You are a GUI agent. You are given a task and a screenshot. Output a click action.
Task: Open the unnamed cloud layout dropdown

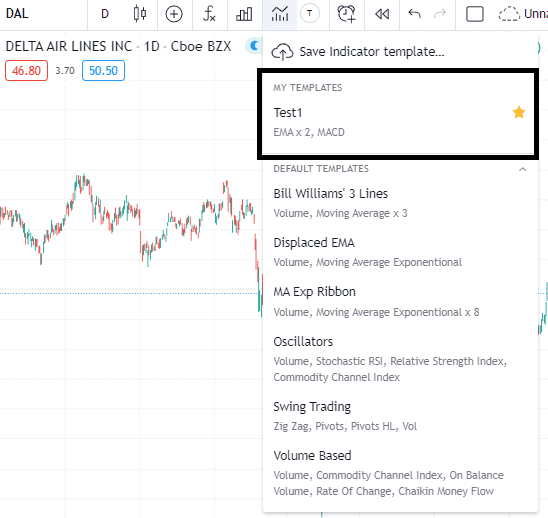tap(522, 14)
